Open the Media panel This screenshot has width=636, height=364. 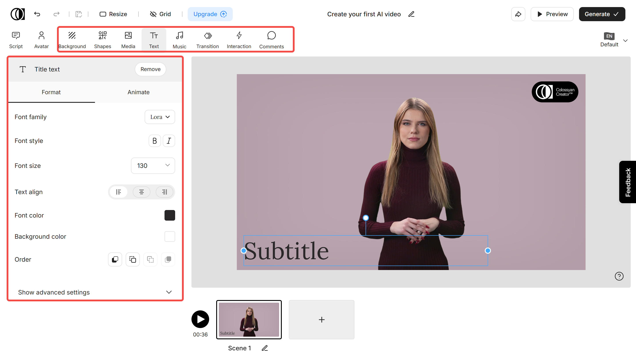128,39
